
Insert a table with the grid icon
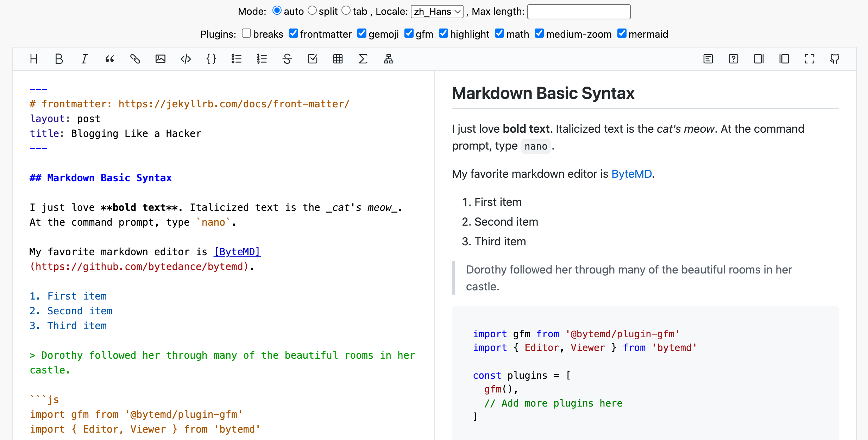[338, 59]
